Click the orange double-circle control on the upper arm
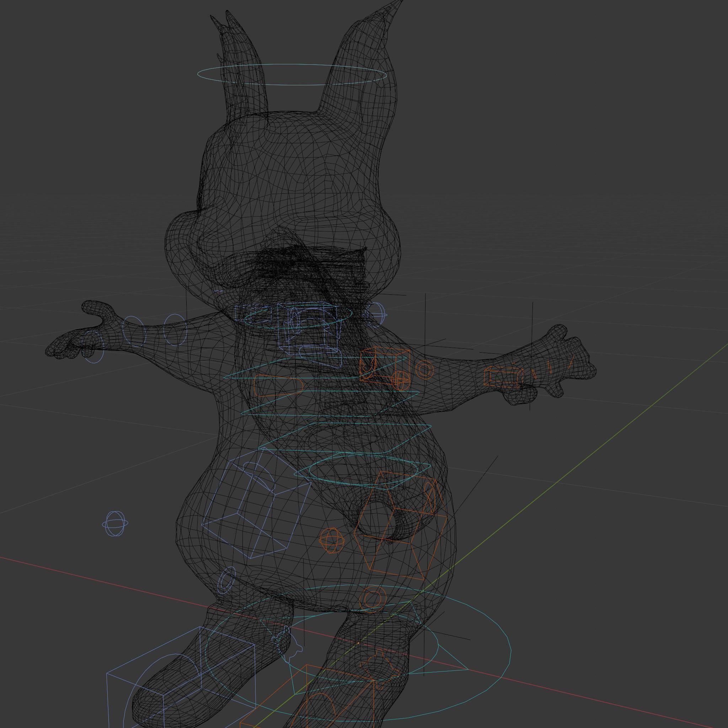This screenshot has height=728, width=728. [x=424, y=370]
